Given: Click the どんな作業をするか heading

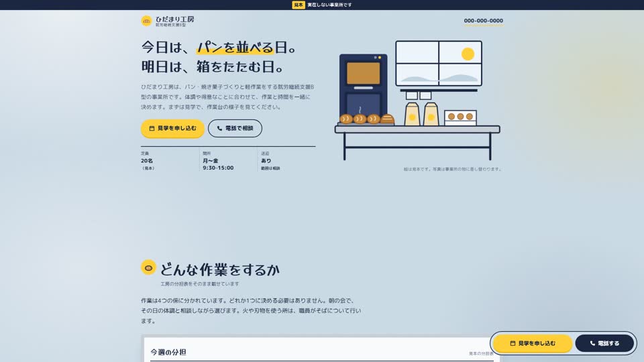Looking at the screenshot, I should coord(220,269).
